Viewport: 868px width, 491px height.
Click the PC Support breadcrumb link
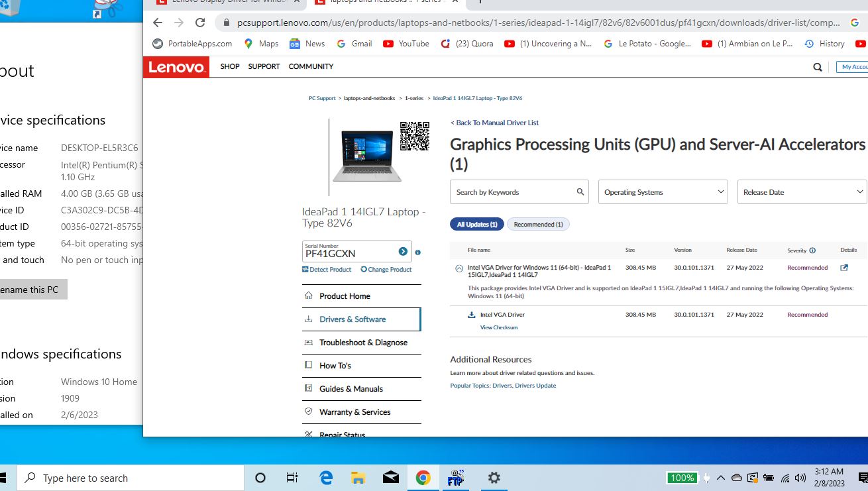coord(322,98)
